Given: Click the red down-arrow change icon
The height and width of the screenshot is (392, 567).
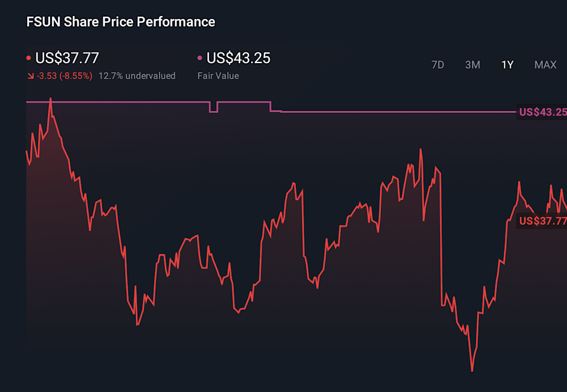Looking at the screenshot, I should point(30,76).
